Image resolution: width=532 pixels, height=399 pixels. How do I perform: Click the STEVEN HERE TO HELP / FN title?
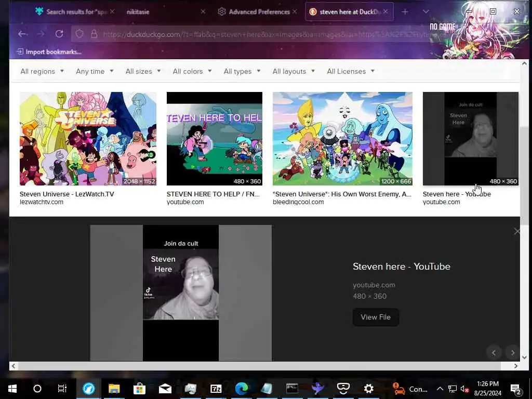click(213, 194)
